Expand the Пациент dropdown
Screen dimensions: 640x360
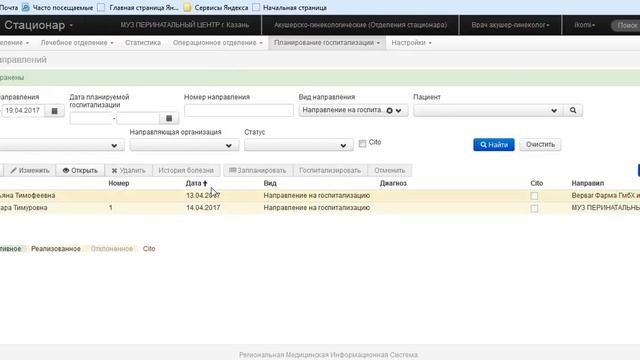pyautogui.click(x=554, y=111)
